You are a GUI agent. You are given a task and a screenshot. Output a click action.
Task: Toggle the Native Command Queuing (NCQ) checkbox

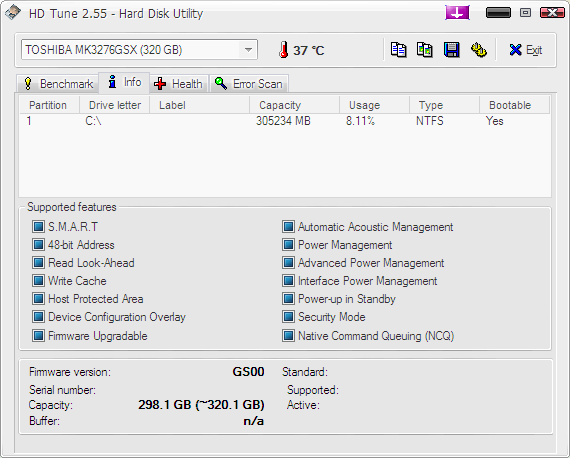(288, 336)
